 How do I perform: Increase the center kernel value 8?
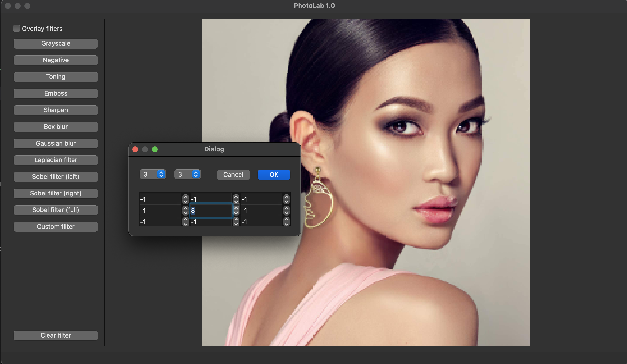236,208
